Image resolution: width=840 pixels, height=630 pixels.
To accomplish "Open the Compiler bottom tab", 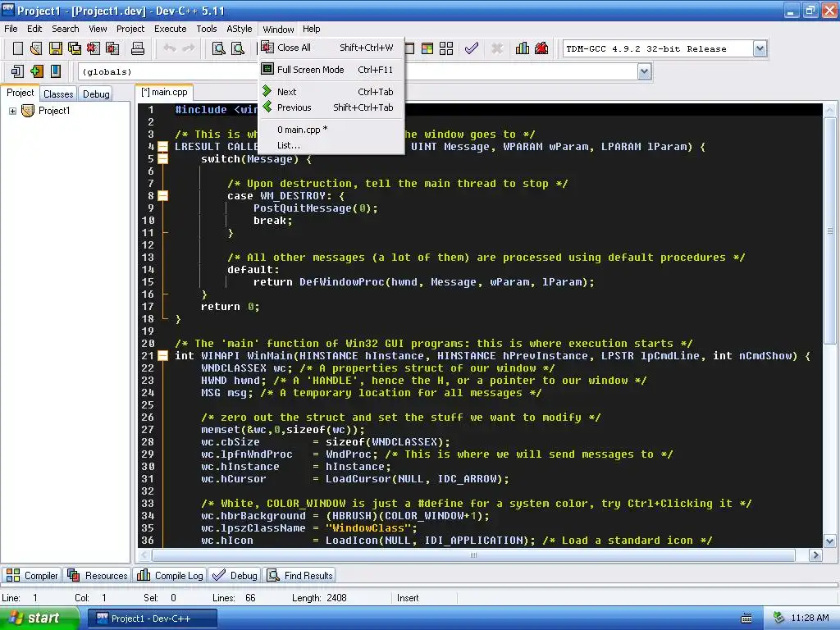I will point(32,575).
